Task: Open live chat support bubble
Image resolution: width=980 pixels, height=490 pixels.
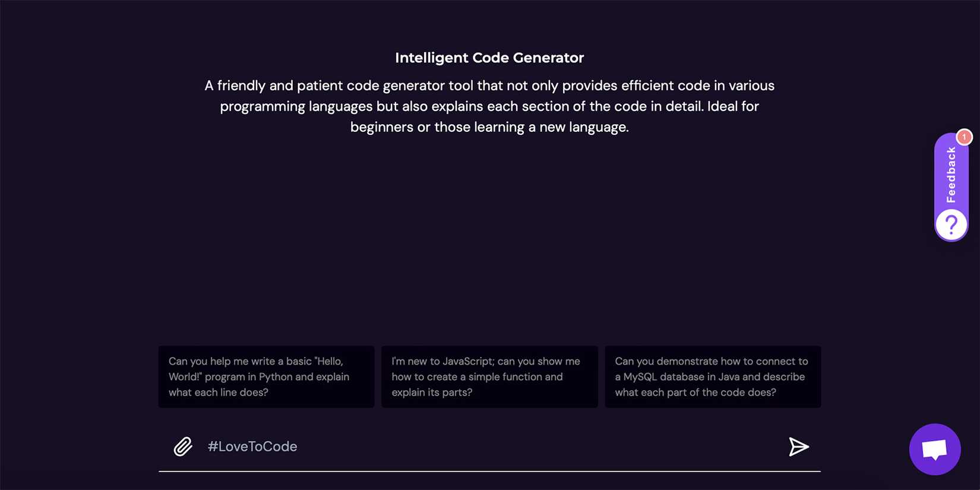Action: tap(934, 450)
